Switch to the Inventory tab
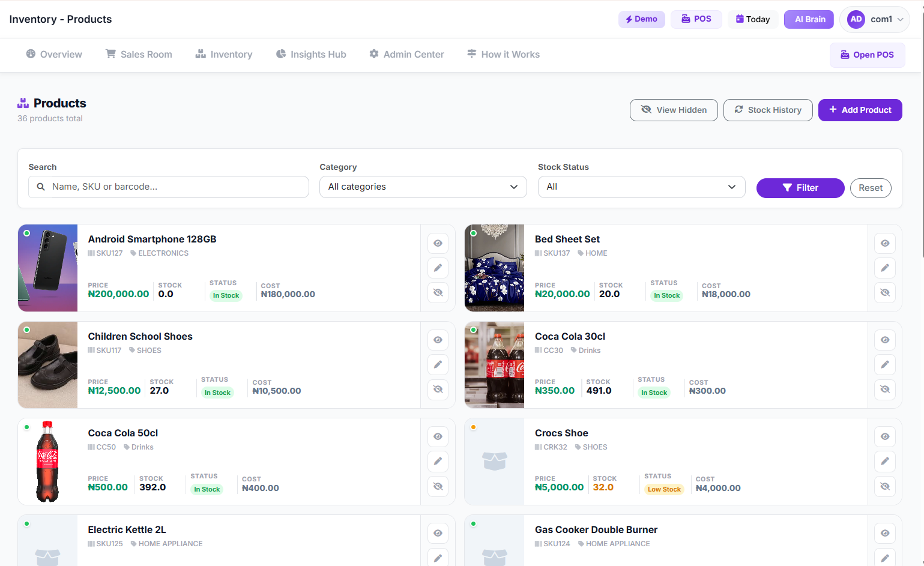Screen dimensions: 924x566 [223, 54]
